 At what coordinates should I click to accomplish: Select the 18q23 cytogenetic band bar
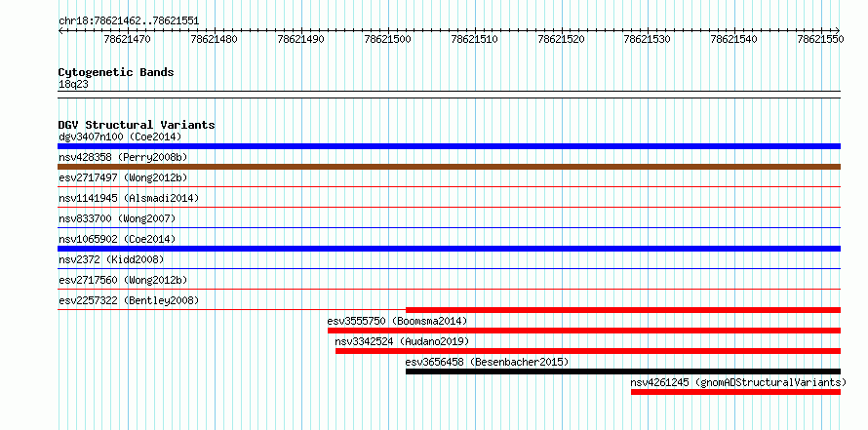(x=449, y=95)
